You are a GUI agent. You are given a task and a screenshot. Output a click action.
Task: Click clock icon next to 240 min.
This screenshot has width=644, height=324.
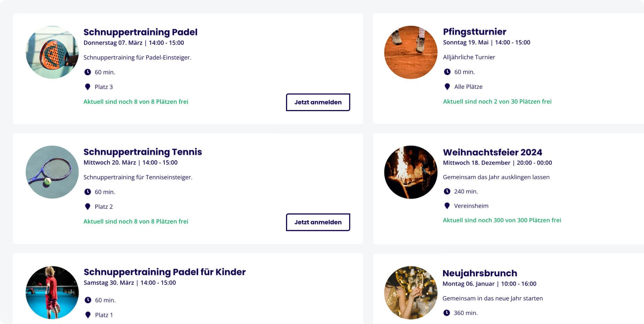tap(447, 191)
